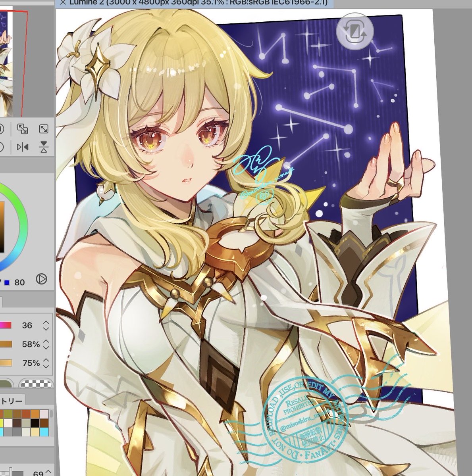
Task: Flip the canvas view horizontally
Action: (23, 147)
